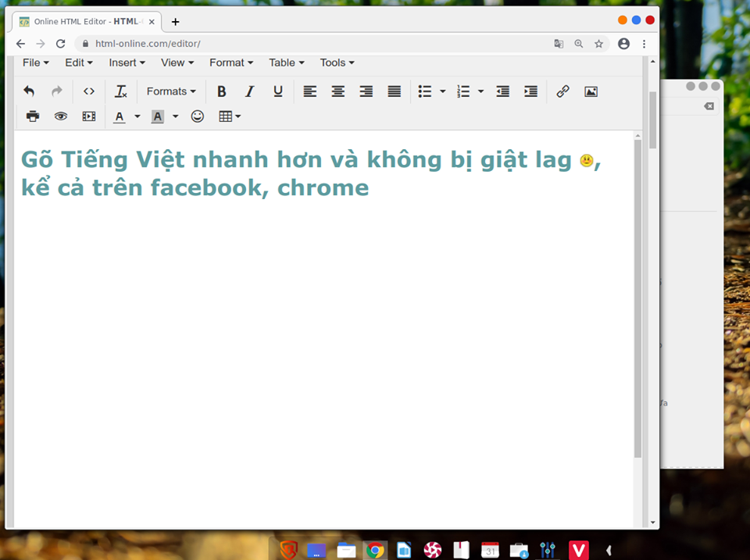
Task: Expand bullet list style arrow
Action: 442,91
